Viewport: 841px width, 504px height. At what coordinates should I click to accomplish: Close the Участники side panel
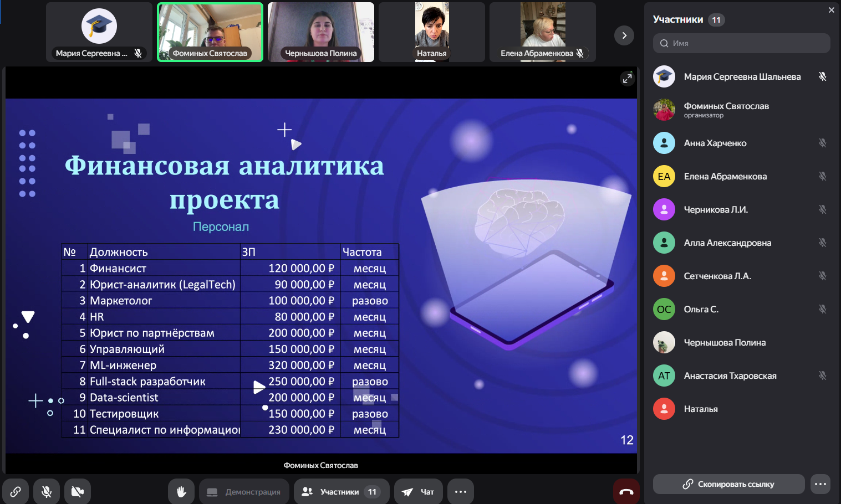pos(831,10)
